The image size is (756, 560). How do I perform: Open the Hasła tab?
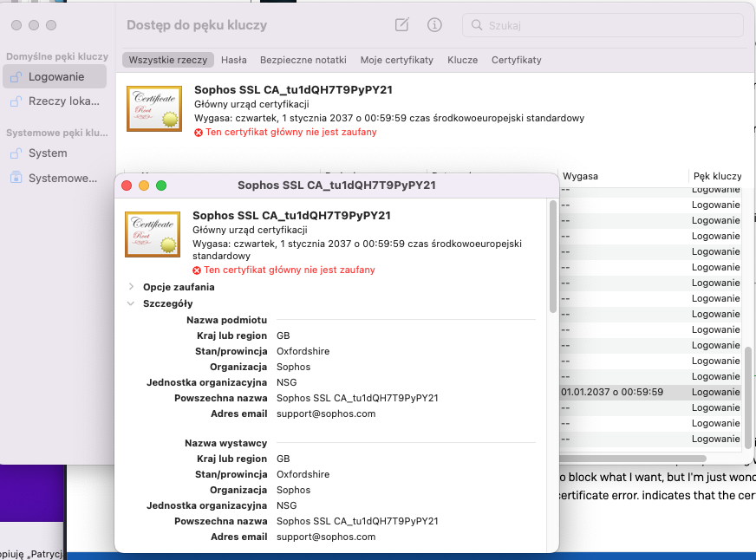click(234, 60)
